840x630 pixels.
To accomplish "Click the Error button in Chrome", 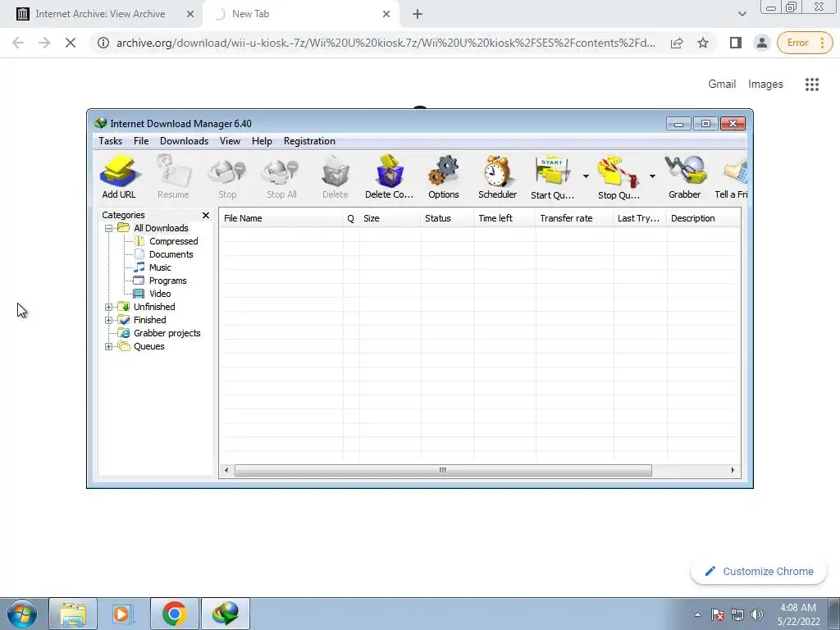I will click(x=805, y=43).
